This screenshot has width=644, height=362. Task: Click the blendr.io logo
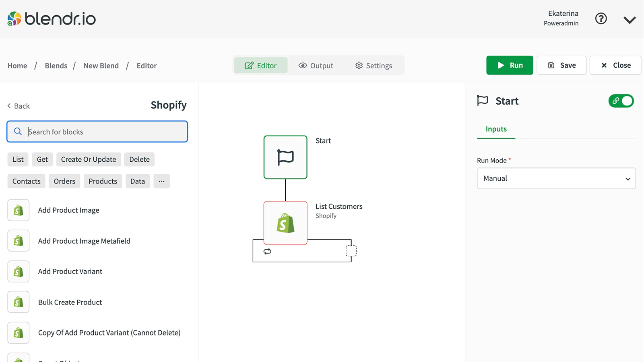(52, 19)
